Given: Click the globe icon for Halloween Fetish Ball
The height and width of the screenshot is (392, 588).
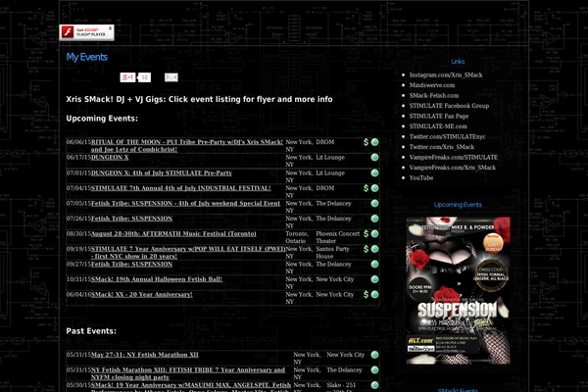Looking at the screenshot, I should [374, 279].
